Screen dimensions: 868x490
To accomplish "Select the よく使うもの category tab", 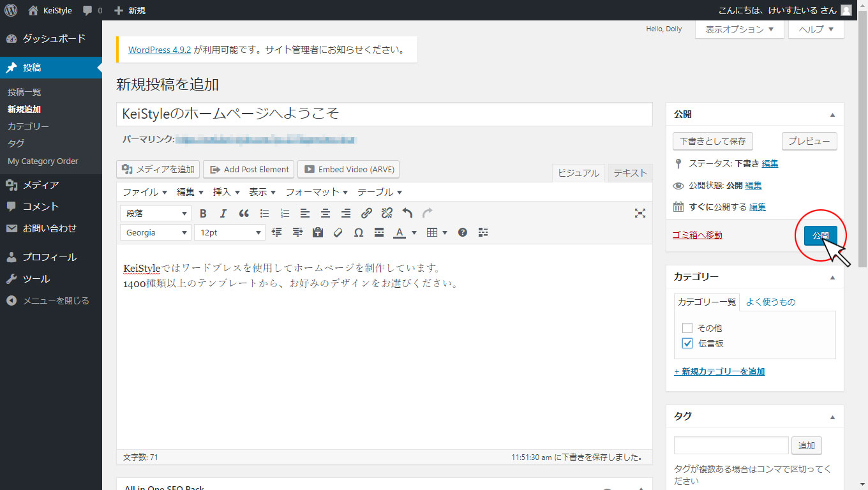I will point(771,302).
